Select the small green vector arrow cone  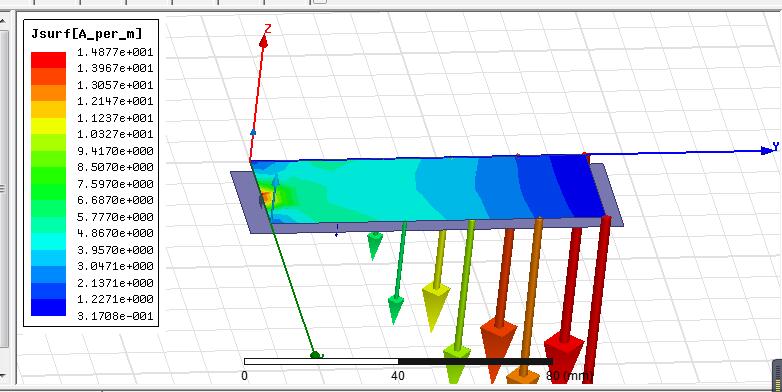pos(374,245)
